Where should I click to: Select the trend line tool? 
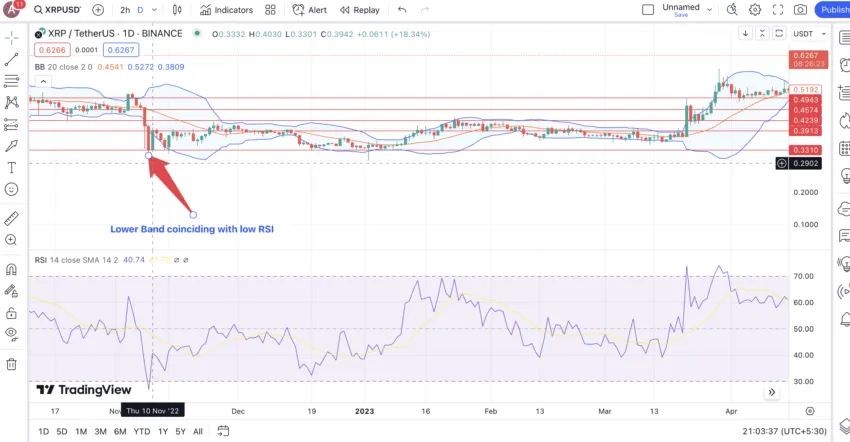(x=11, y=60)
